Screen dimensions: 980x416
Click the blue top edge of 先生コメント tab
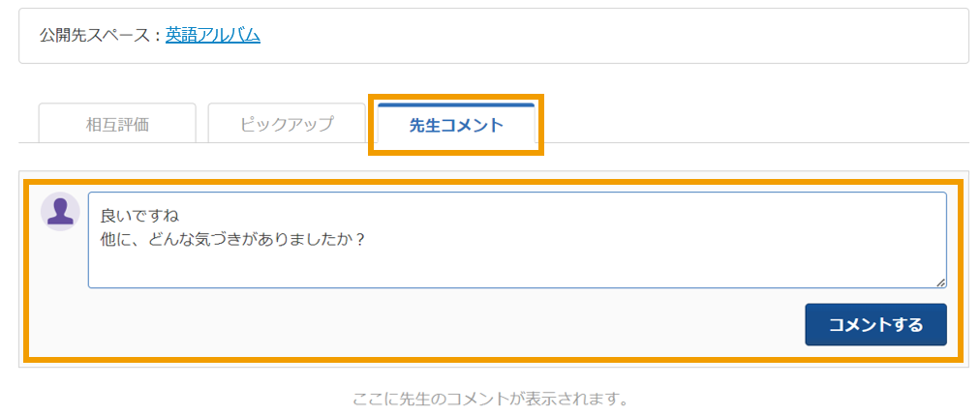coord(456,104)
